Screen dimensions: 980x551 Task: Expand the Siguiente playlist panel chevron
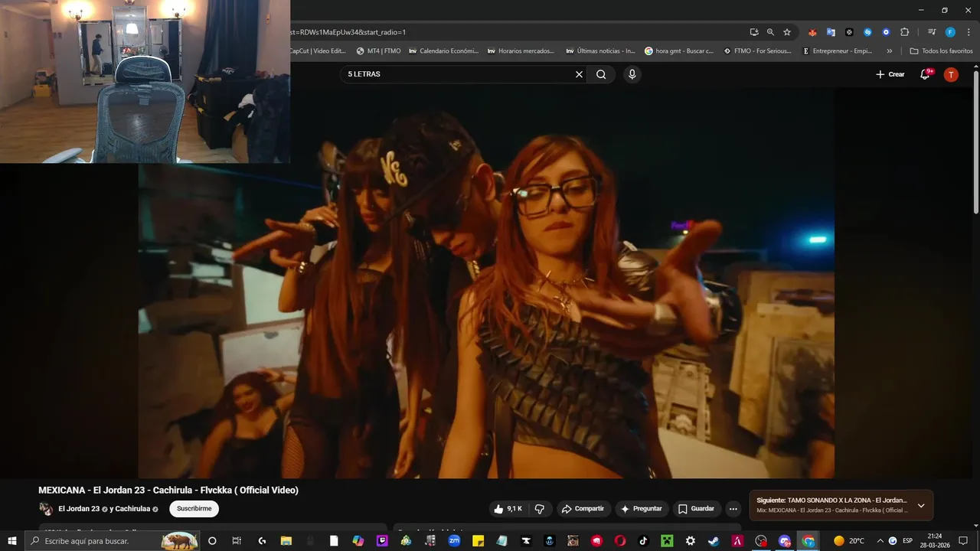[x=921, y=506]
